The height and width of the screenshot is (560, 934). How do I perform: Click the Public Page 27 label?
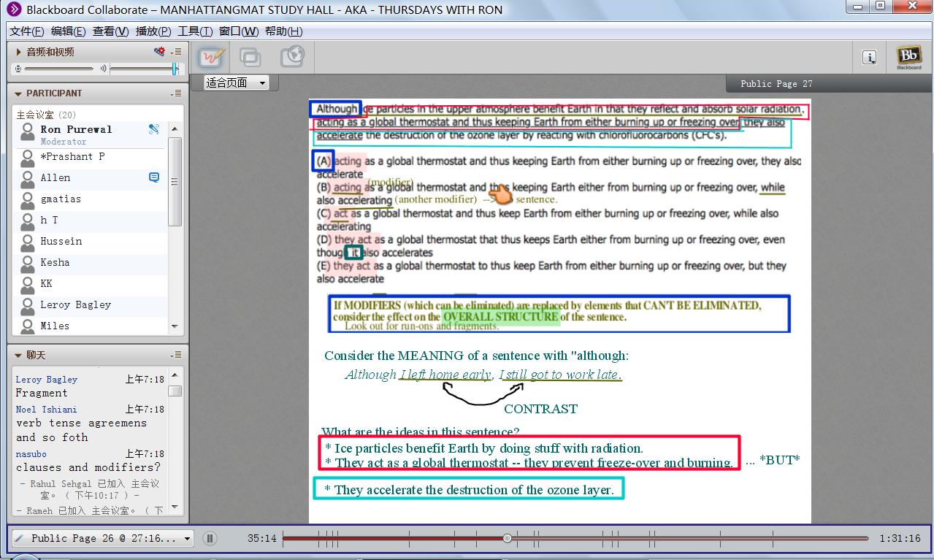point(776,84)
